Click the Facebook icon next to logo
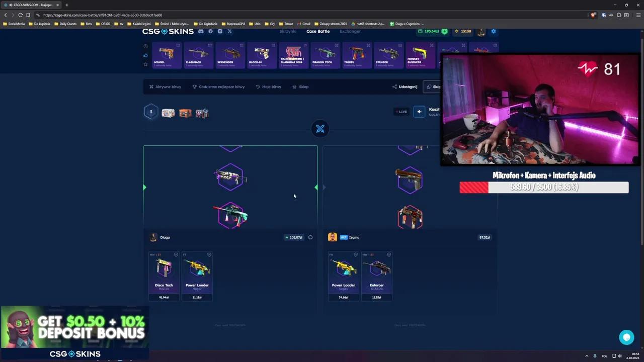 coord(210,31)
